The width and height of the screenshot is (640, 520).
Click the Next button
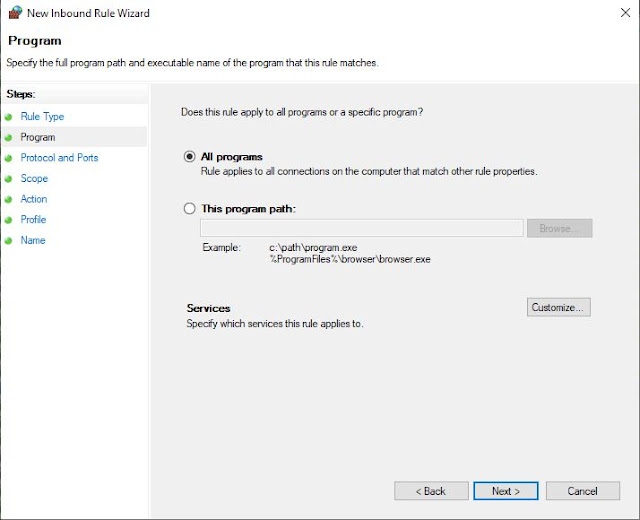point(506,491)
